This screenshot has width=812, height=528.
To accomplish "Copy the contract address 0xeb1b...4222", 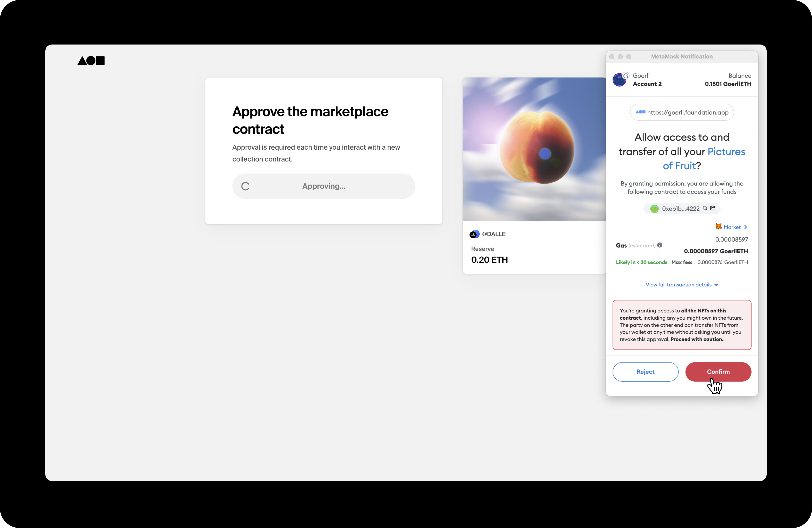I will 705,208.
